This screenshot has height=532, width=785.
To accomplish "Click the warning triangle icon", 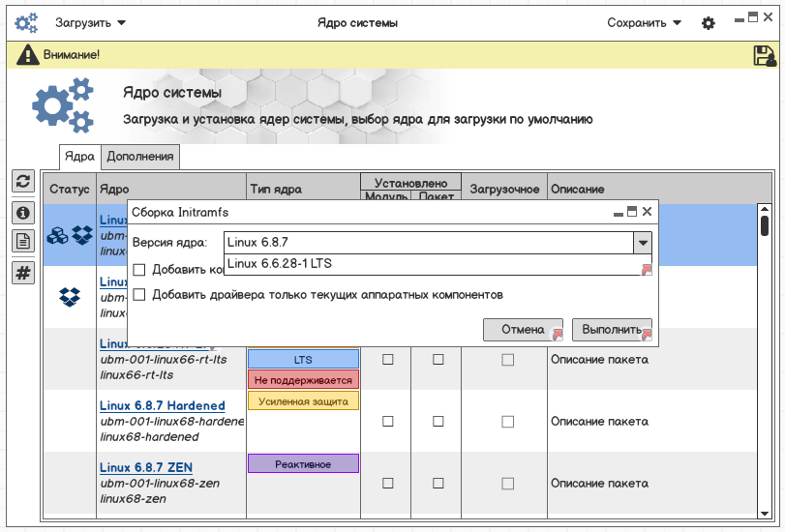I will 28,56.
